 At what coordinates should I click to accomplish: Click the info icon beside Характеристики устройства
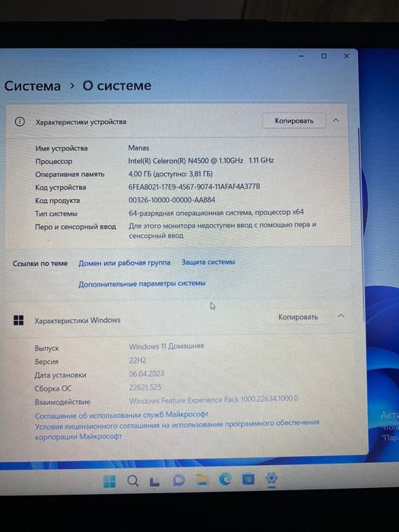click(20, 122)
